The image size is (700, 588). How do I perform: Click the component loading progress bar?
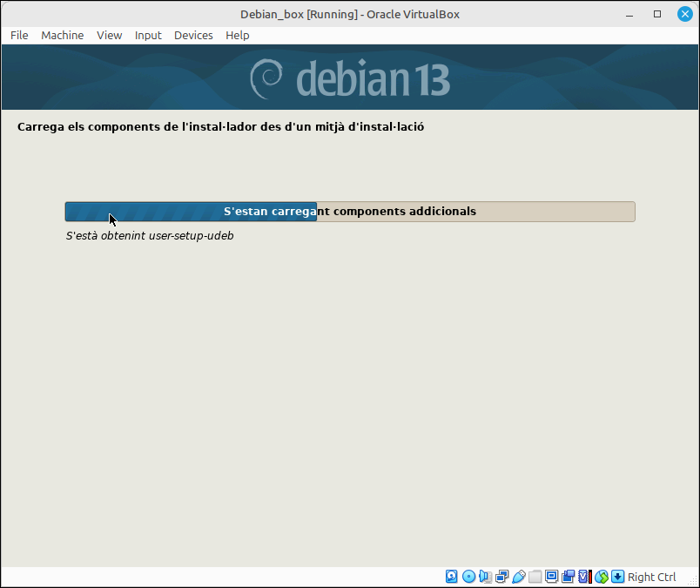tap(350, 212)
